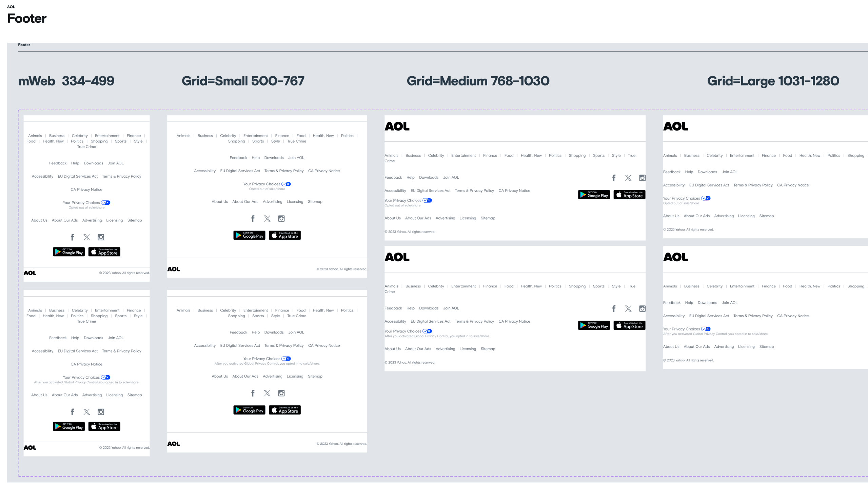The width and height of the screenshot is (868, 484).
Task: Open App Store badge in mWeb opted-out footer
Action: tap(104, 252)
